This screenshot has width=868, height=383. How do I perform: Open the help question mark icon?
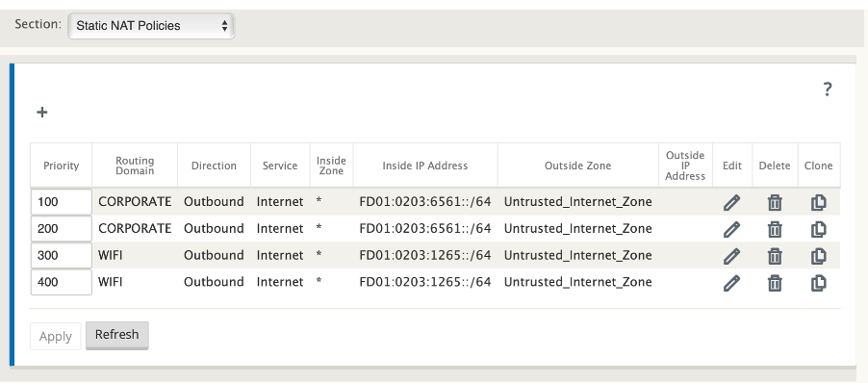(827, 89)
